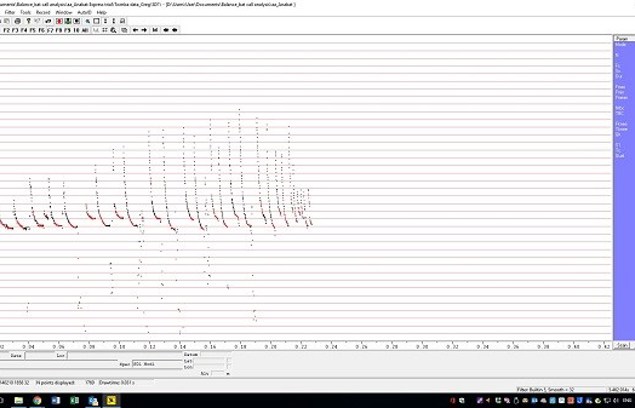Click the Dur label in parameter panel
The width and height of the screenshot is (635, 408).
point(619,76)
